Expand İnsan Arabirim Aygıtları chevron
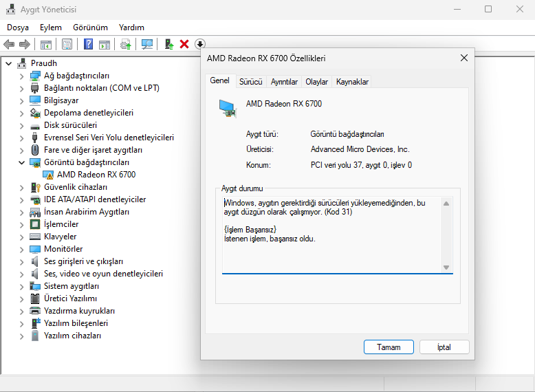 22,212
